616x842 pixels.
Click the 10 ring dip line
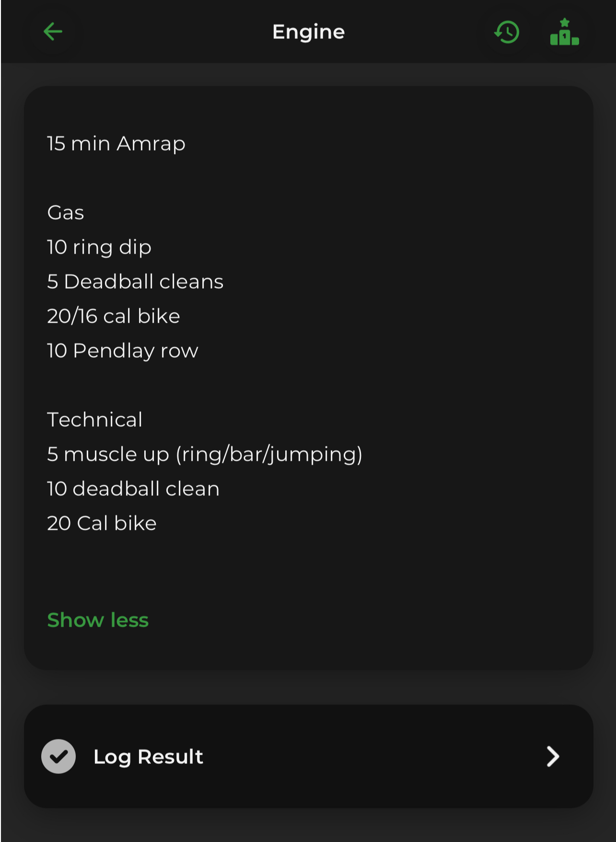tap(99, 247)
